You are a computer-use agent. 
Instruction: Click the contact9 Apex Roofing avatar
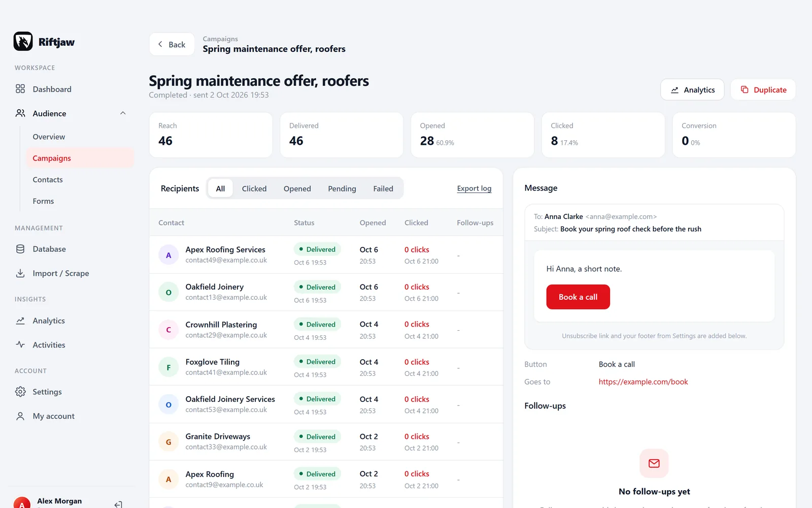point(168,479)
